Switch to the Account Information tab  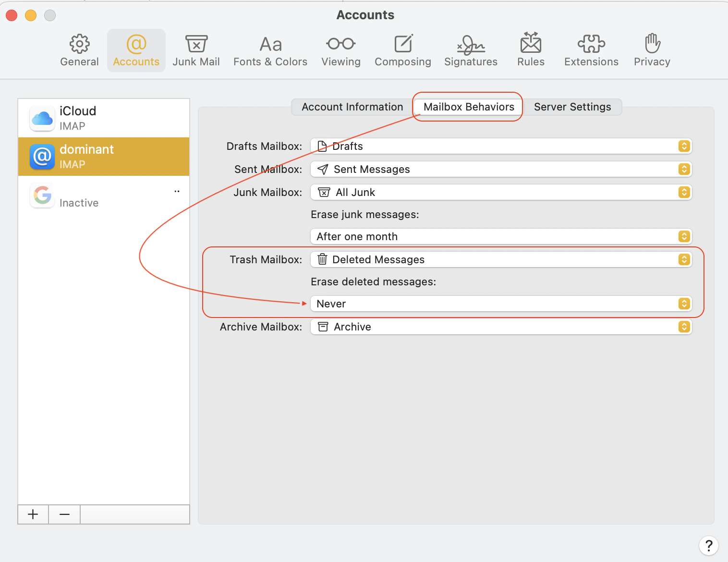(352, 107)
